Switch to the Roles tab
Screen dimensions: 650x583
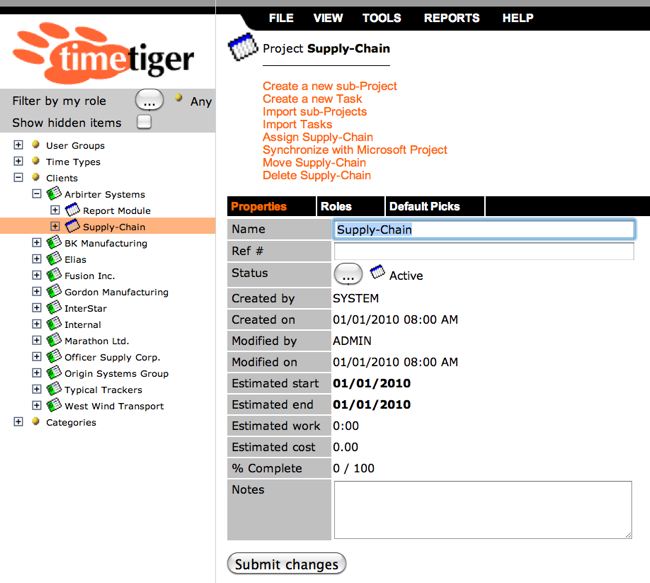(350, 206)
